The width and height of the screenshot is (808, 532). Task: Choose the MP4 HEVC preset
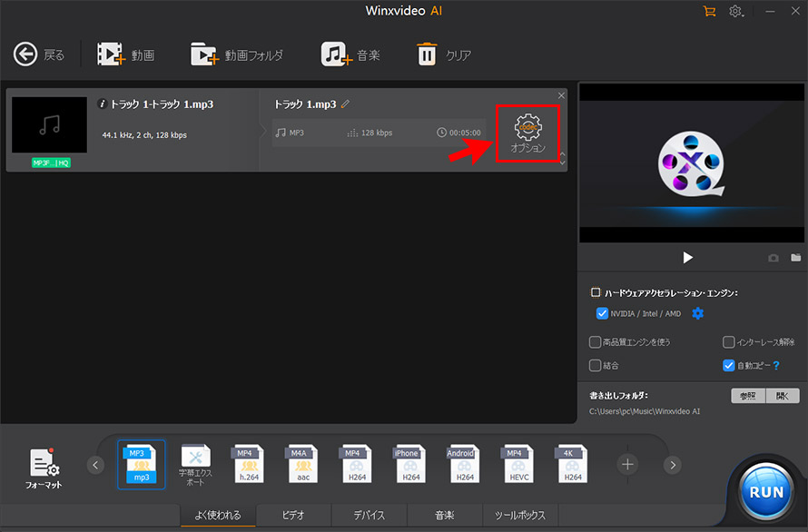point(518,464)
